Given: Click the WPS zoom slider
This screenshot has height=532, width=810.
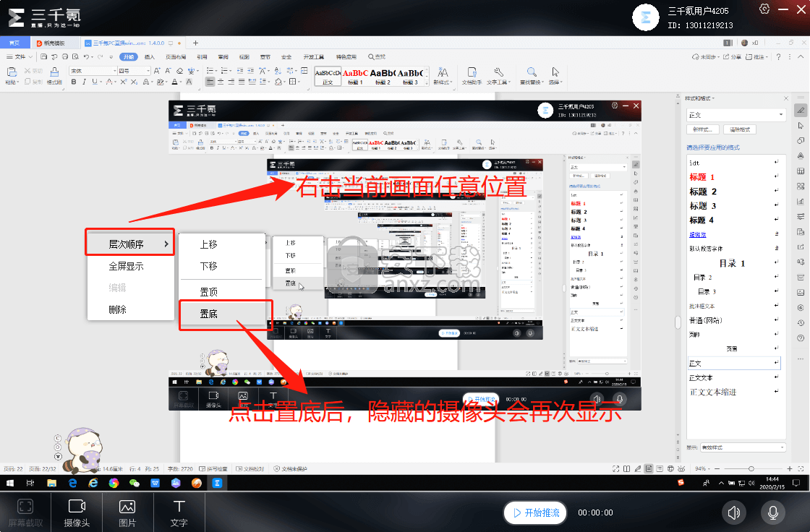Looking at the screenshot, I should (751, 469).
